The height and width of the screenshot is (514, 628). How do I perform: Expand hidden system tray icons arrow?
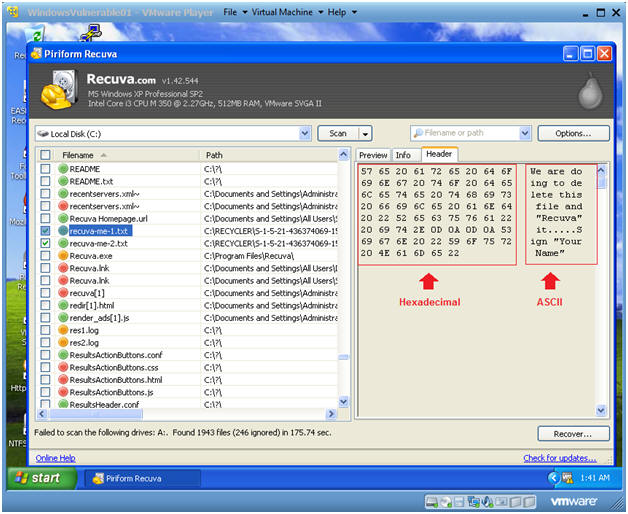point(554,478)
